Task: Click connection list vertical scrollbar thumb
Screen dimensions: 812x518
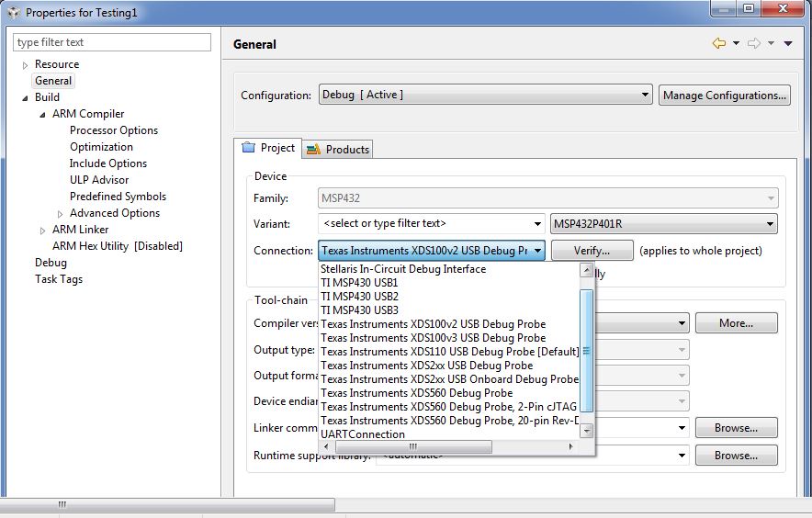Action: click(586, 351)
